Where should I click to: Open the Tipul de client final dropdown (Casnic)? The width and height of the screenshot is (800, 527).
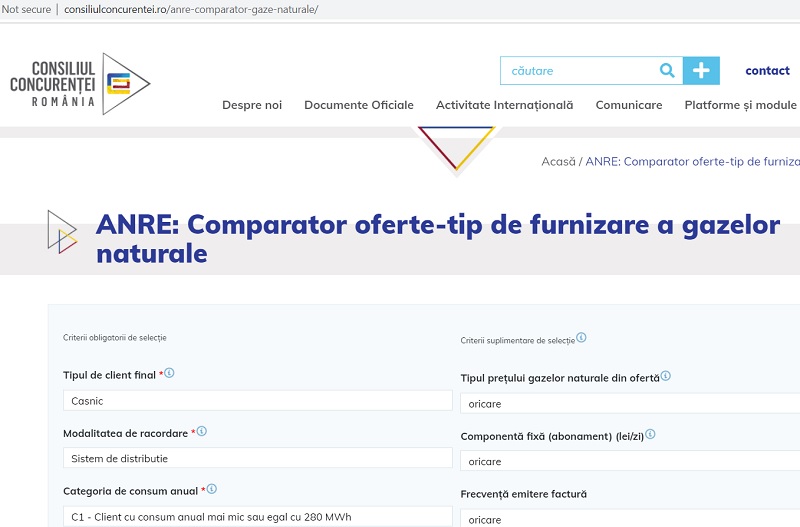[258, 401]
